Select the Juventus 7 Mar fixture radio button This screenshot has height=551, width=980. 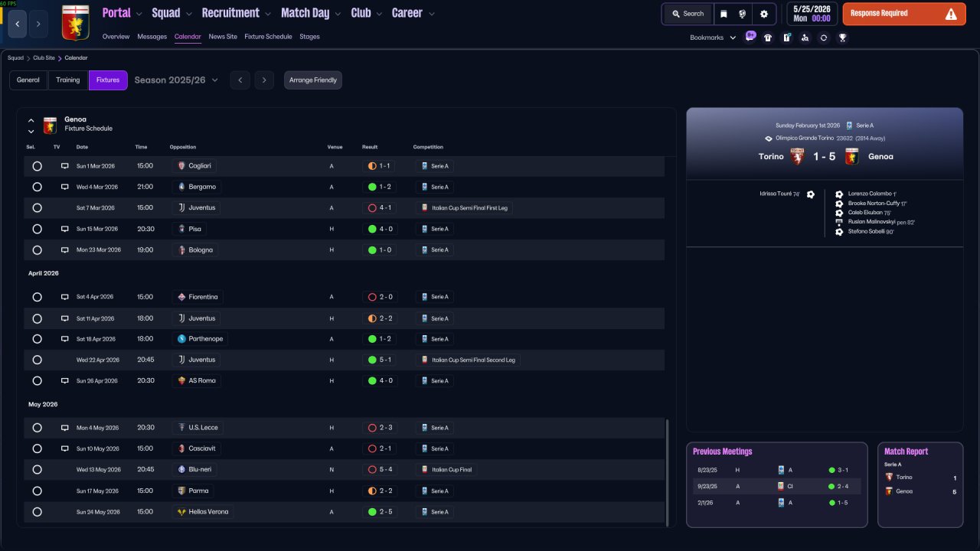tap(37, 207)
